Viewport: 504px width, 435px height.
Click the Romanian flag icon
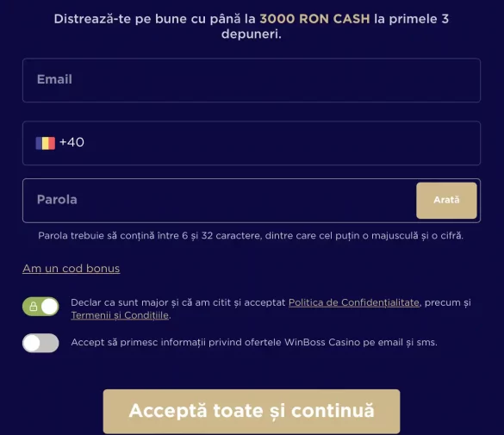point(46,143)
